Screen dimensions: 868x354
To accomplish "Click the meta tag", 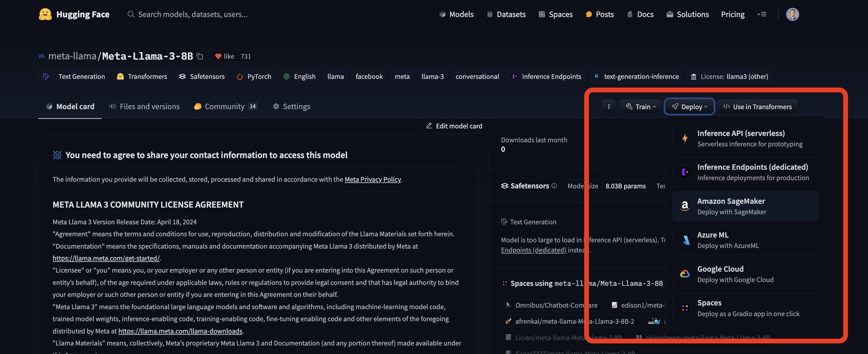I will (402, 77).
